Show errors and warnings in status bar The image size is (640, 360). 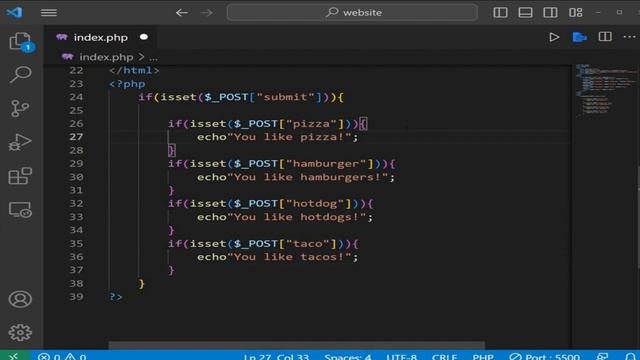pyautogui.click(x=62, y=356)
